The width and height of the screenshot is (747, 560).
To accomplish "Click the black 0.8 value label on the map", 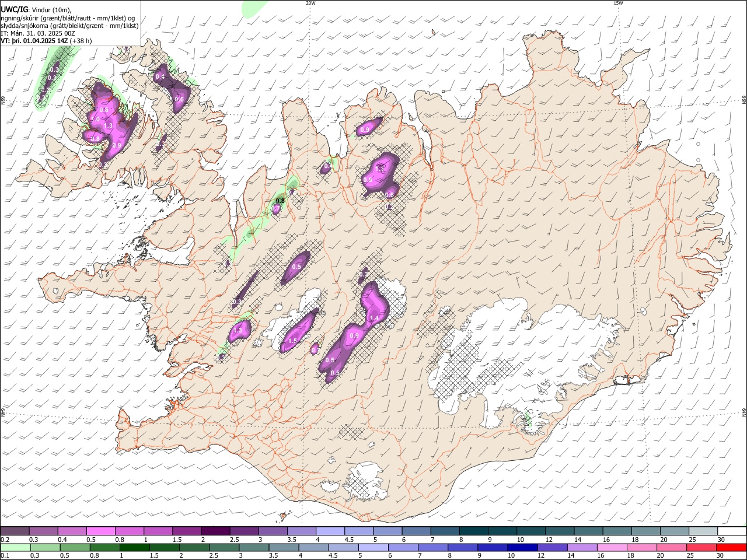I will [x=280, y=201].
